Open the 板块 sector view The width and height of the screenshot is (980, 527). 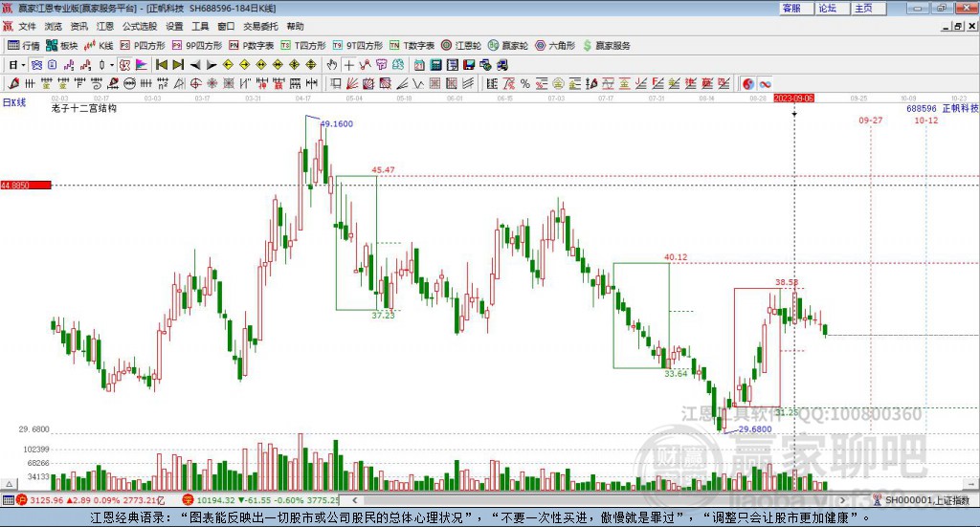62,46
